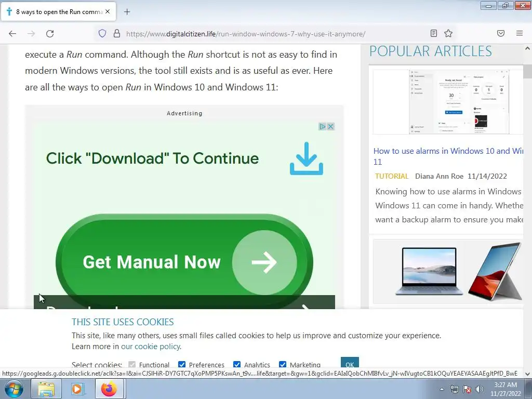Screen dimensions: 532x399
Task: Click the Surface laptops article thumbnail
Action: [448, 271]
